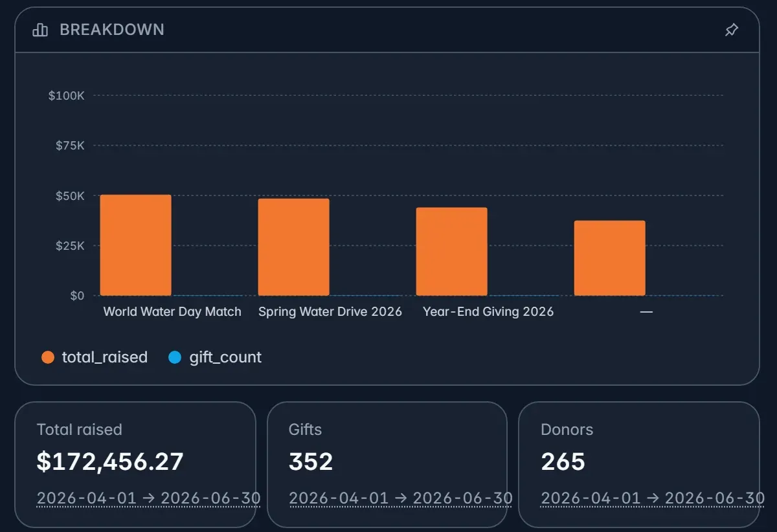Click the $25K y-axis label
The height and width of the screenshot is (532, 777).
pos(70,246)
